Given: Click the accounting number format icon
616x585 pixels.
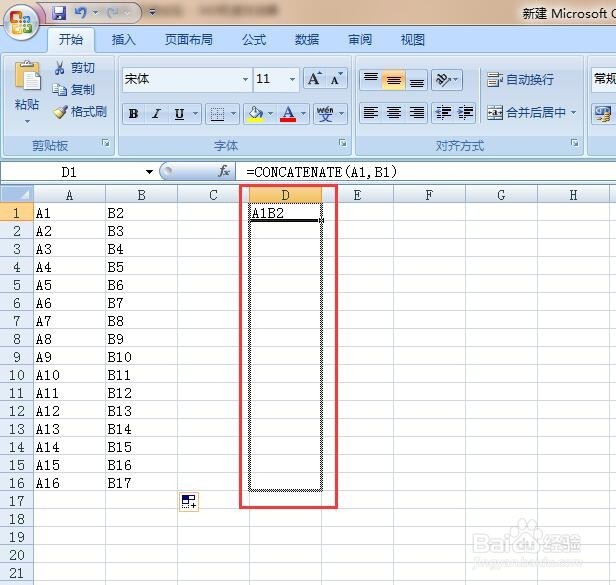Looking at the screenshot, I should [602, 113].
